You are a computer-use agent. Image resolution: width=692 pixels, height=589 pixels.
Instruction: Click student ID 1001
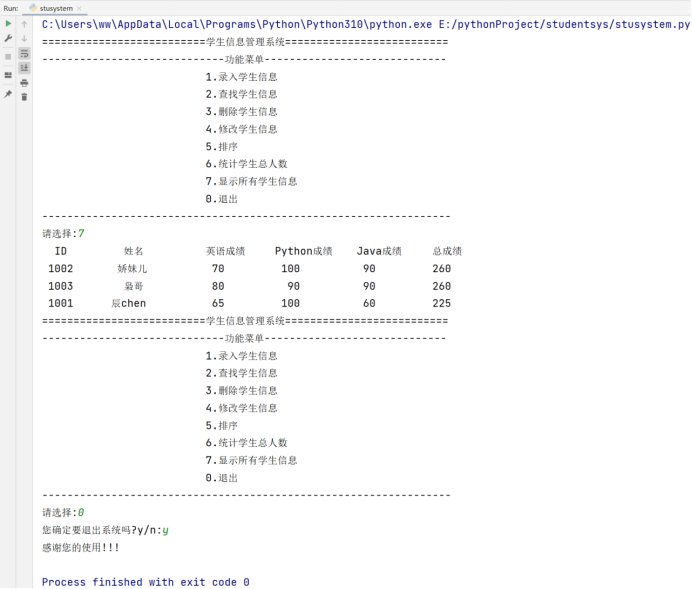pos(60,304)
